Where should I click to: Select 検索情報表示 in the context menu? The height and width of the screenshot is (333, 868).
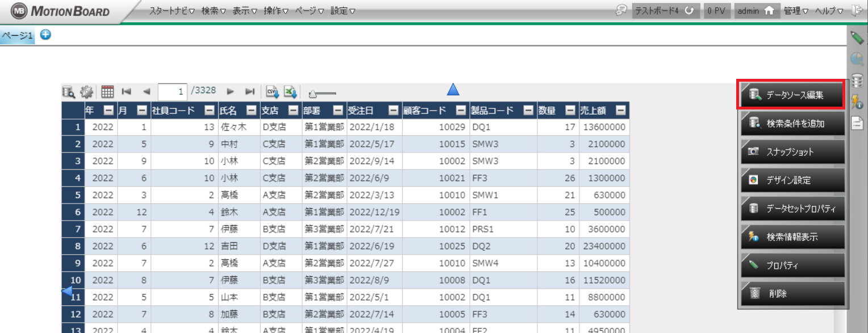coord(792,237)
